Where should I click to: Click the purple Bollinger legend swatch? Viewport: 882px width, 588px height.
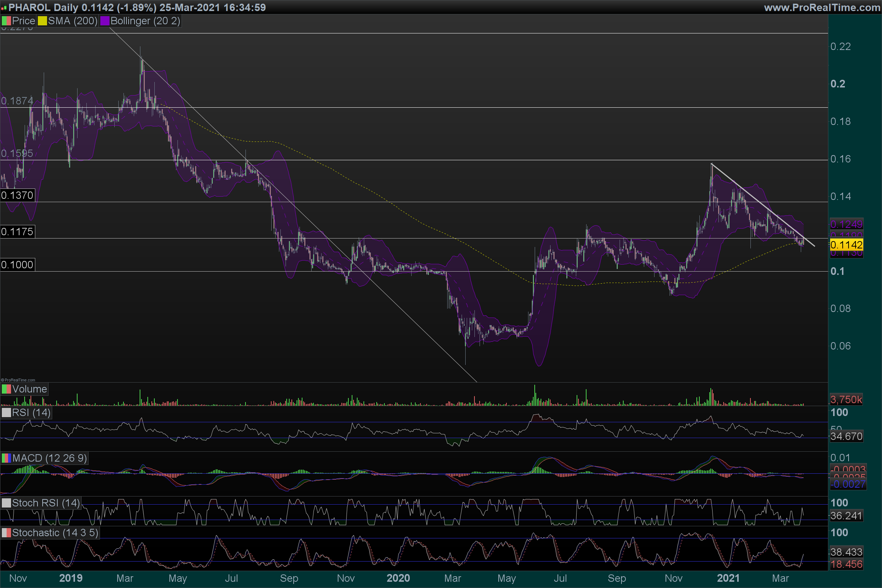pyautogui.click(x=105, y=21)
